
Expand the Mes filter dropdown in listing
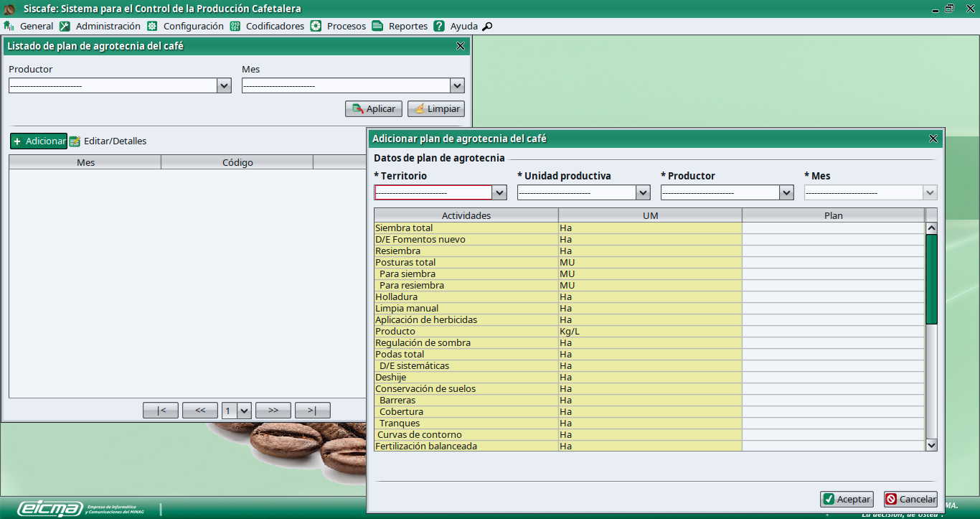[x=457, y=85]
